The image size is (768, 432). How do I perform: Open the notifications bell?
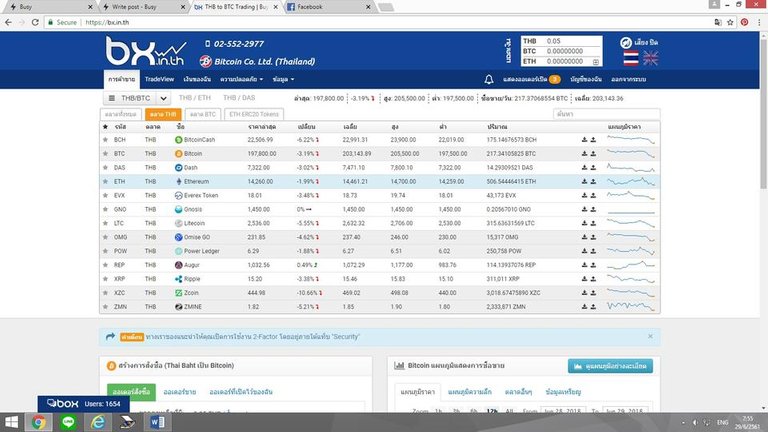(x=489, y=79)
